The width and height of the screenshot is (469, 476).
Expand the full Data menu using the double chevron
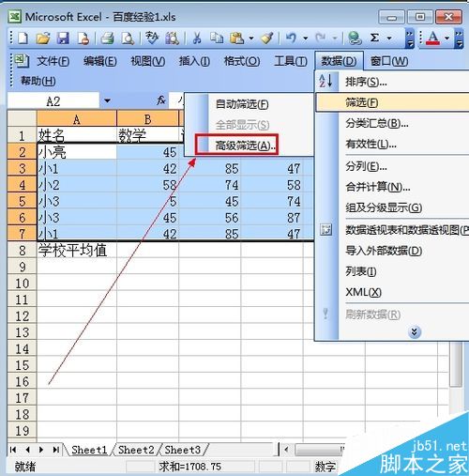[415, 331]
